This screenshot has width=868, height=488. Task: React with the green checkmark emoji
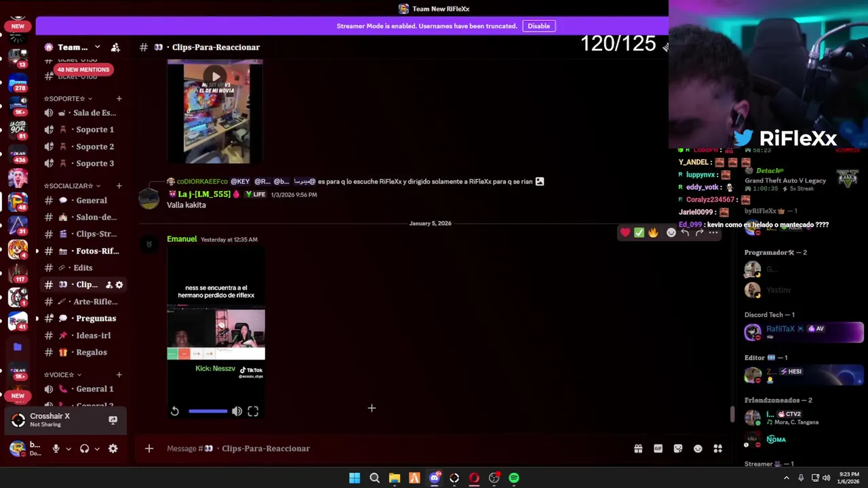point(639,232)
